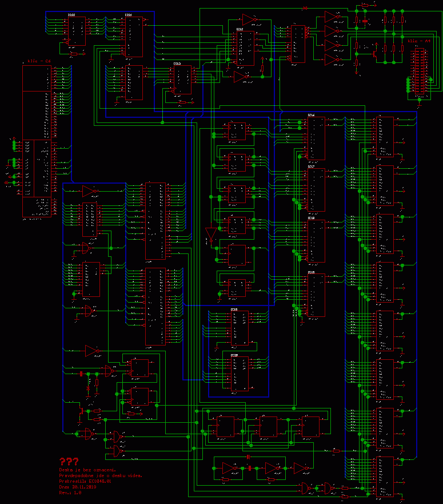Click the large connector block at left edge
This screenshot has width=443, height=504.
coord(37,140)
